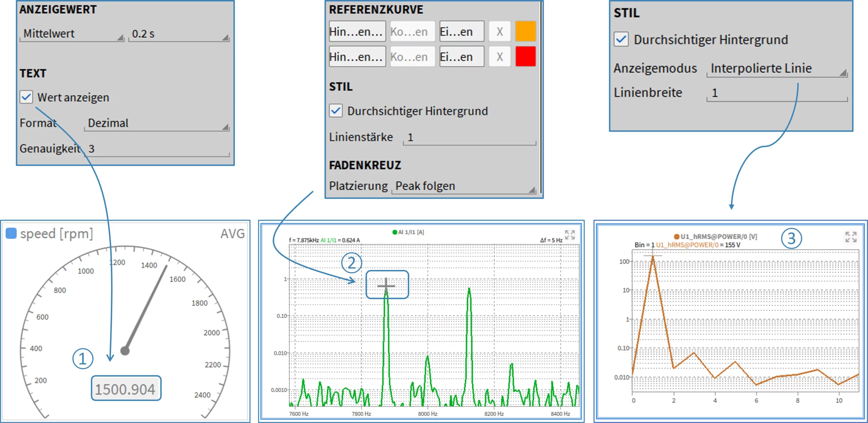This screenshot has height=423, width=868.
Task: Open the Format Dezimal dropdown
Action: (x=156, y=123)
